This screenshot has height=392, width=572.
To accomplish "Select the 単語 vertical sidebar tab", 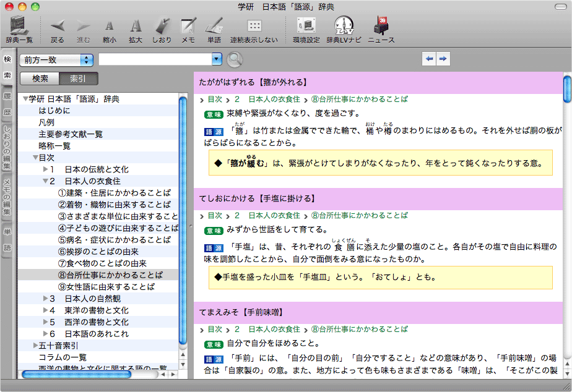I will click(x=7, y=240).
